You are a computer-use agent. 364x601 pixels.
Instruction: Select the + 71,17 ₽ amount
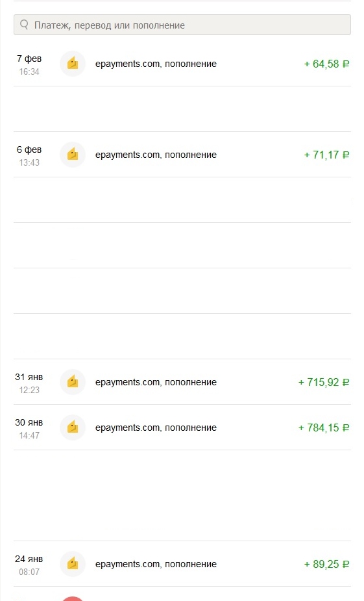click(x=326, y=155)
